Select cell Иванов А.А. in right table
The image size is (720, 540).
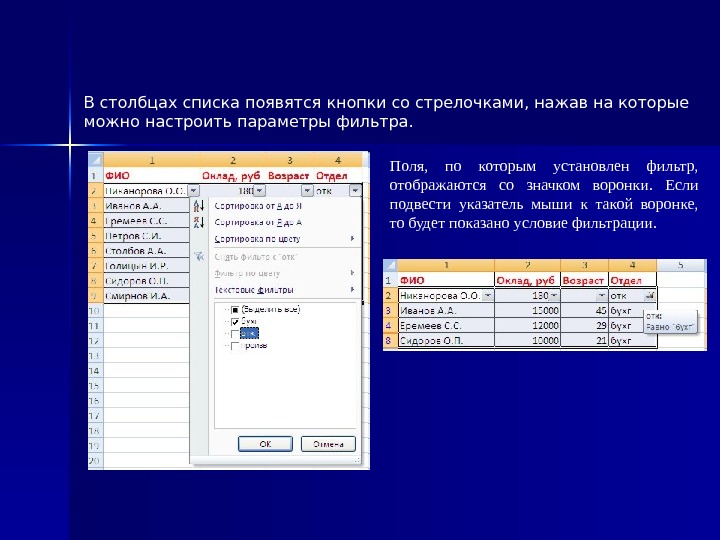(446, 311)
